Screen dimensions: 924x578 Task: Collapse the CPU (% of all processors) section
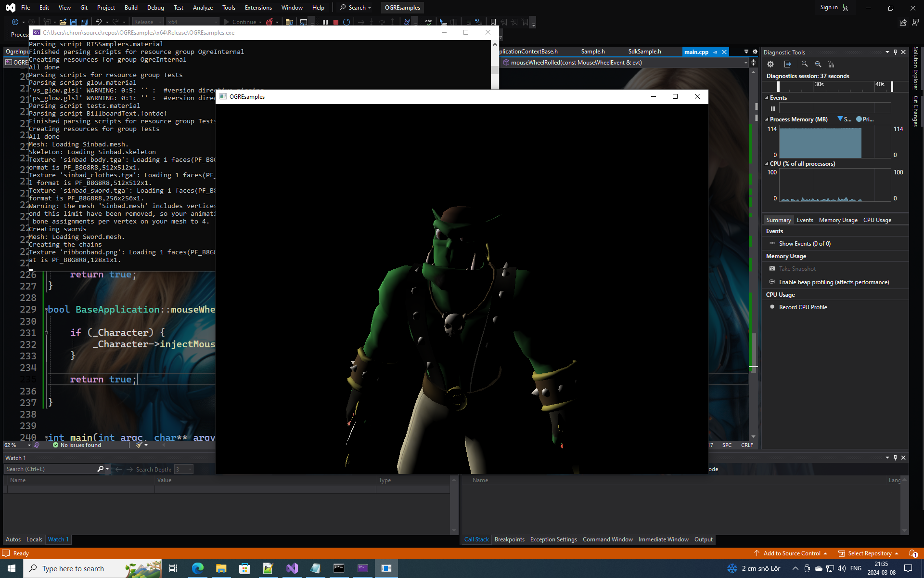[x=767, y=164]
